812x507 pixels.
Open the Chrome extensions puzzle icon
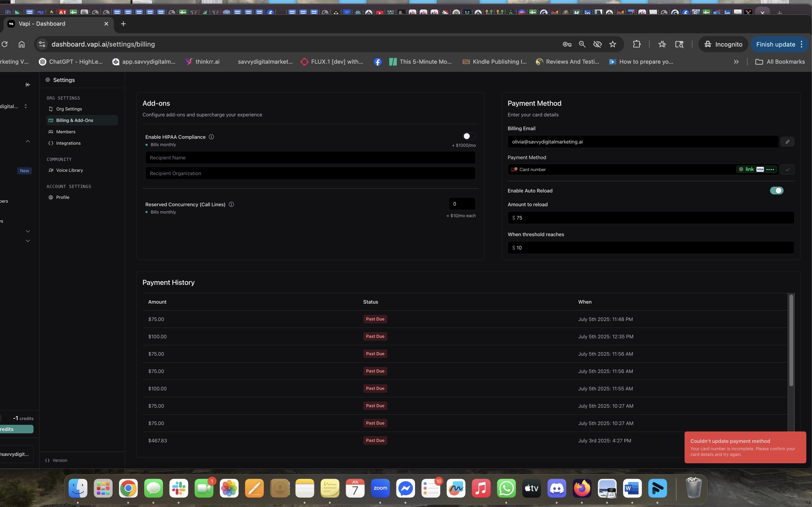637,44
